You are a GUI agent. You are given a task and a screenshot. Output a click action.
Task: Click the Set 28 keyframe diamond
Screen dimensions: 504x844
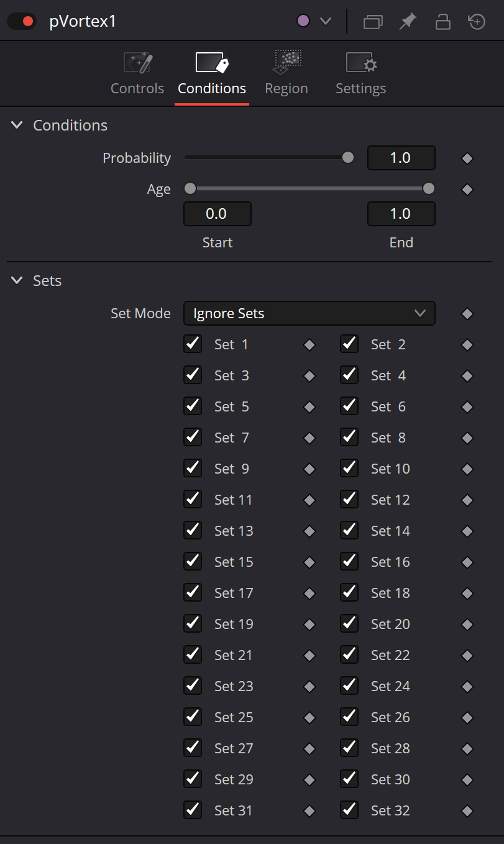pyautogui.click(x=467, y=749)
